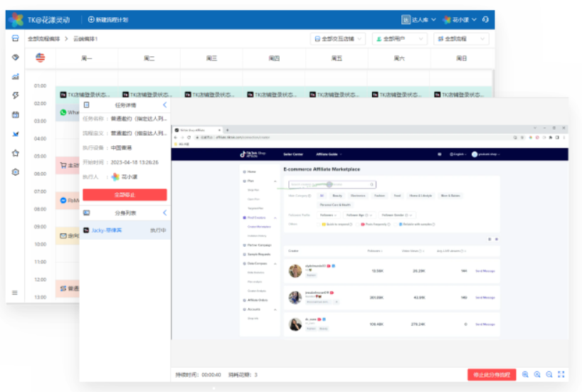This screenshot has height=392, width=582.
Task: Open the all processes filter dropdown
Action: coord(461,38)
